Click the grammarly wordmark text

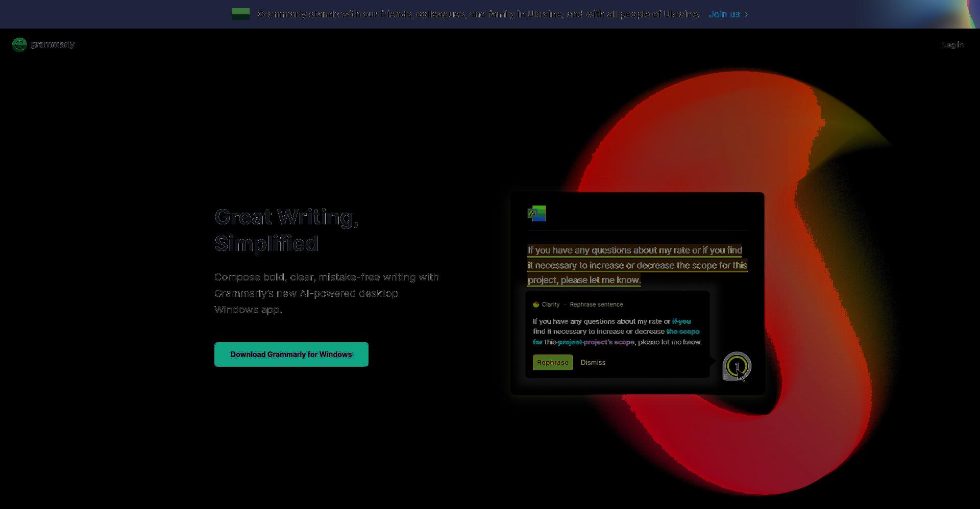(x=53, y=44)
